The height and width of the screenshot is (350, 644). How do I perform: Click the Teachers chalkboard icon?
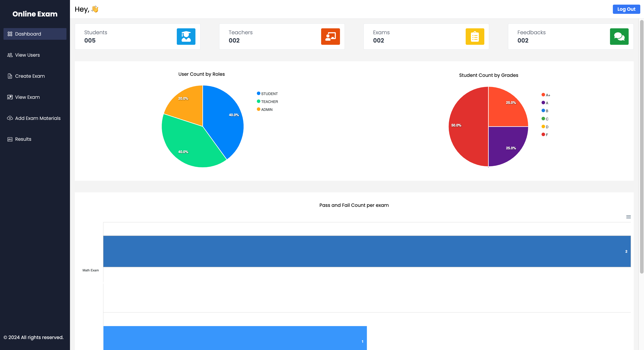coord(330,36)
